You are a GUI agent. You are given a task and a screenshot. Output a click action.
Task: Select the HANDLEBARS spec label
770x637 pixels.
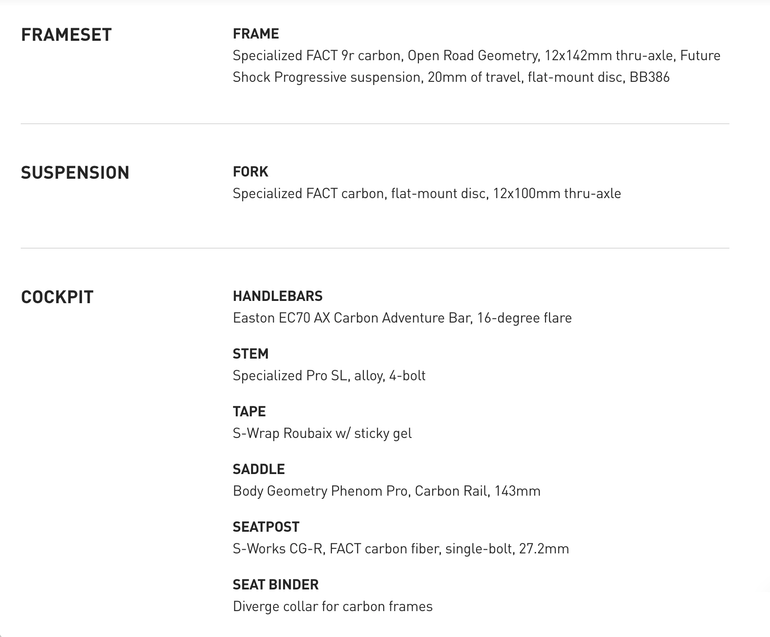[x=277, y=296]
